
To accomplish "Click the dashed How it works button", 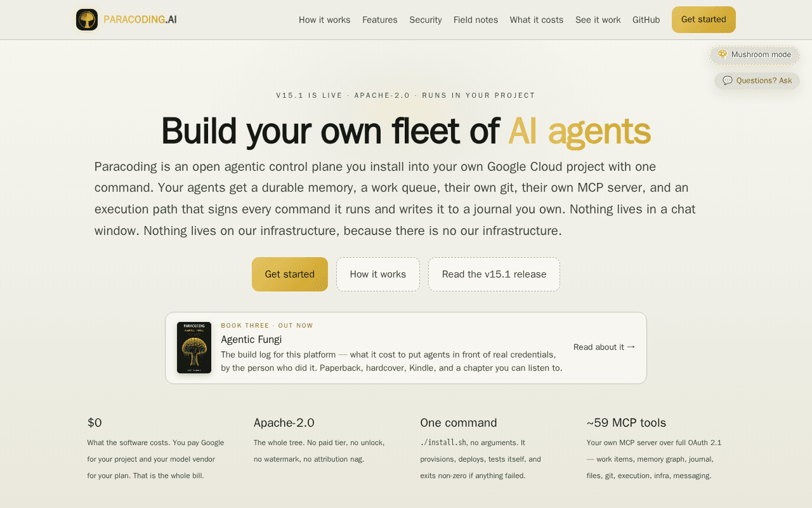I will 378,274.
